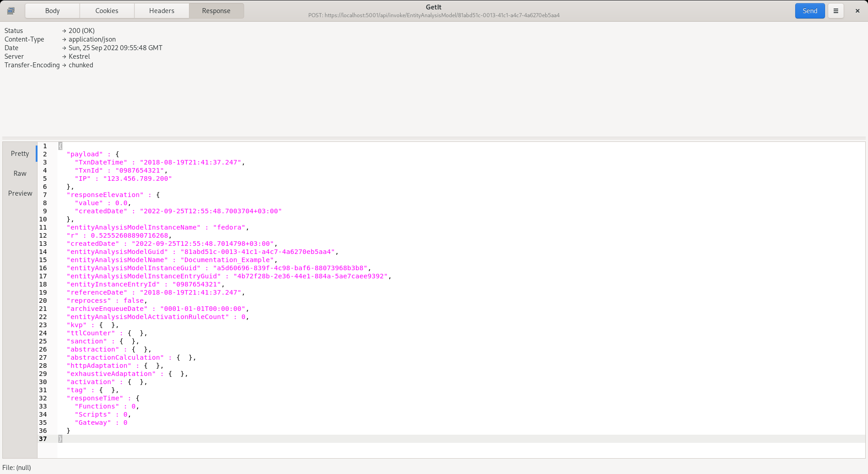Open the Preview response view

point(20,193)
